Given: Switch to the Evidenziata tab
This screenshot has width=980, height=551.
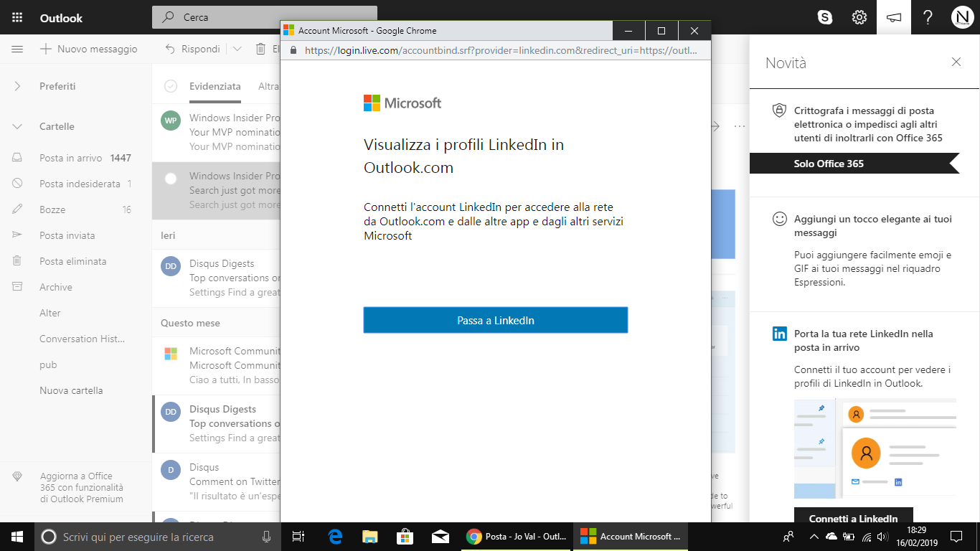Looking at the screenshot, I should tap(215, 86).
